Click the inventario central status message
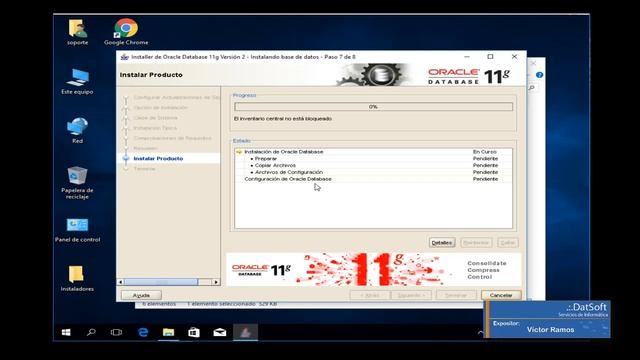This screenshot has height=360, width=640. click(283, 119)
